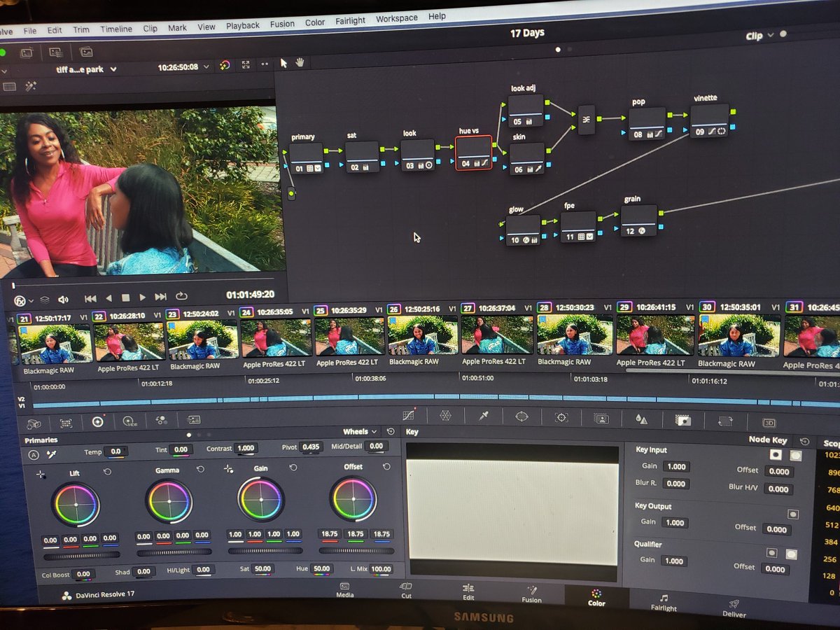840x630 pixels.
Task: Toggle the bypass color grades icon
Action: 225,65
